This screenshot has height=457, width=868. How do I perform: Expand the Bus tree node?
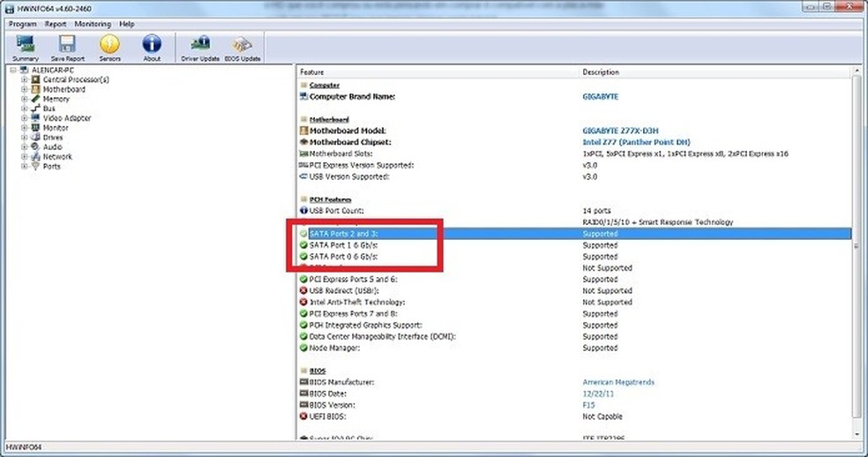(x=24, y=109)
